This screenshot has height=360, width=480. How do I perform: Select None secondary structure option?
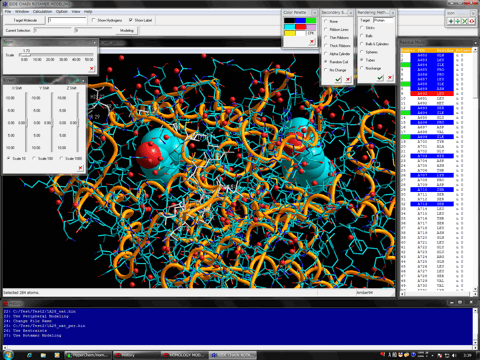[x=326, y=21]
